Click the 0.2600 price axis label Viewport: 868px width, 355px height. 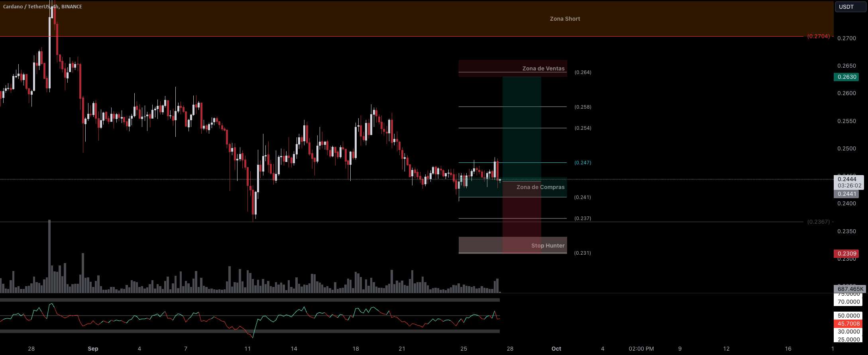[x=846, y=93]
